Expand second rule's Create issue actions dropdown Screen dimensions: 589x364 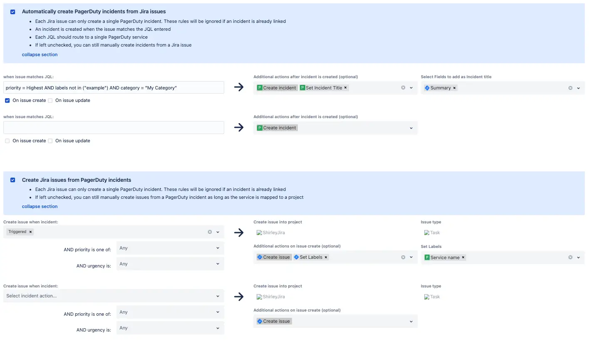[411, 322]
